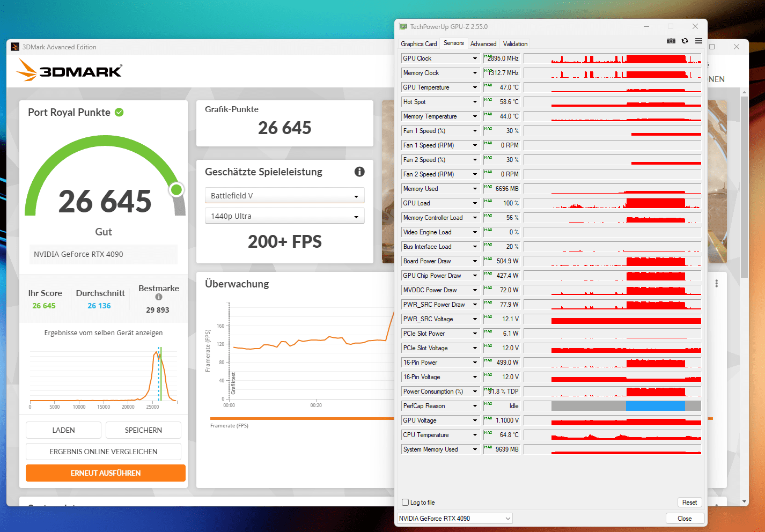Open the three-dot menu in the Überwachung panel
765x532 pixels.
[x=716, y=283]
